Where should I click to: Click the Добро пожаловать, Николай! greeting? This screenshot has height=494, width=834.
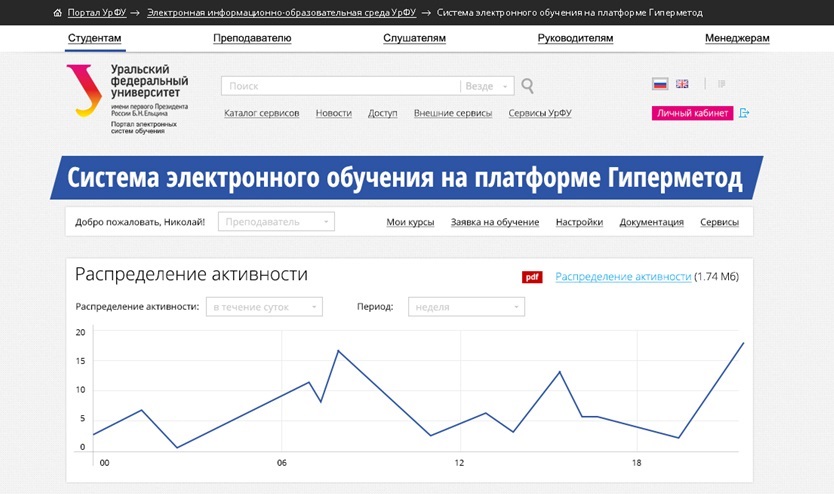click(140, 222)
